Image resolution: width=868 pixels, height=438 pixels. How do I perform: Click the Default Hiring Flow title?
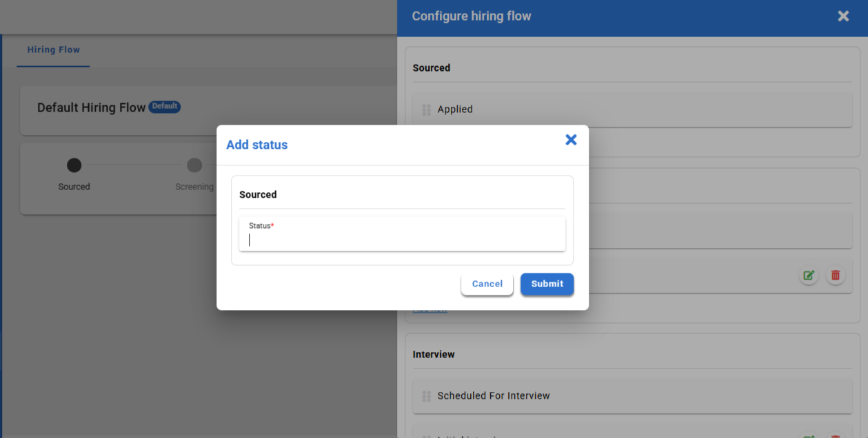(91, 108)
